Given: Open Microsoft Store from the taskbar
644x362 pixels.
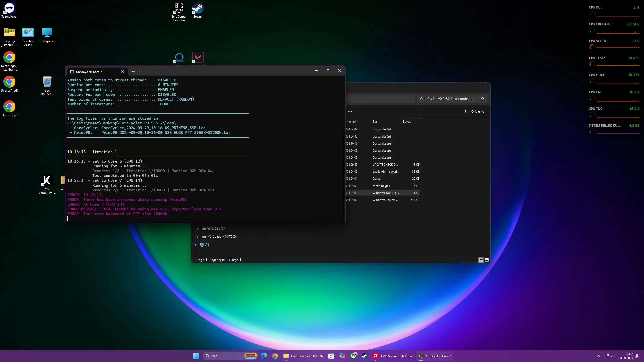Looking at the screenshot, I should click(x=331, y=356).
